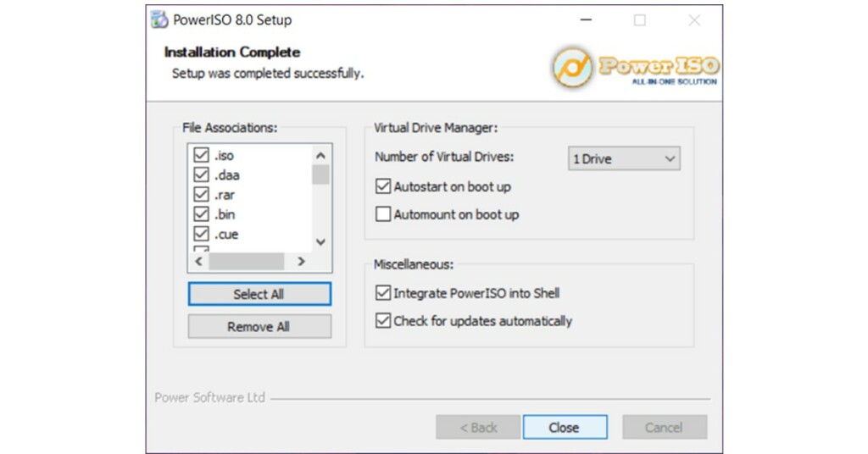Toggle the .rar file association checkbox
Screen dimensions: 868x454
pos(202,195)
